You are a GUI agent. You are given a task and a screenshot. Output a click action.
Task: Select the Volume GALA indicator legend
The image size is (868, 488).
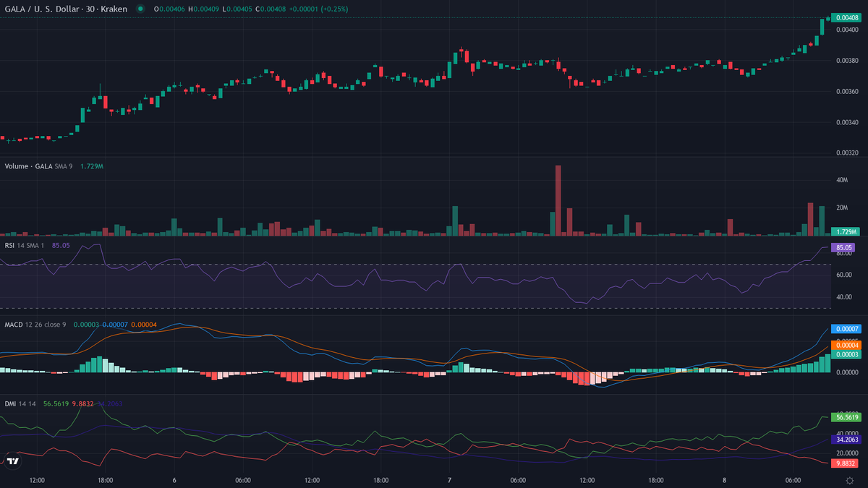(38, 166)
